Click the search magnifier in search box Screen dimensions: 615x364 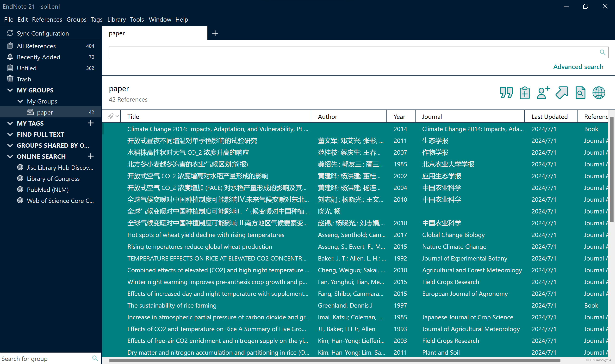pyautogui.click(x=602, y=52)
